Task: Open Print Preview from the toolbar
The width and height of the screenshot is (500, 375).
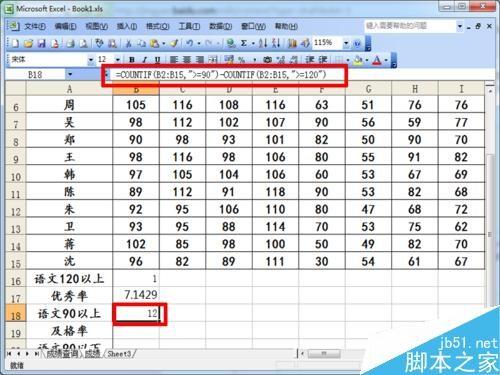Action: click(83, 43)
